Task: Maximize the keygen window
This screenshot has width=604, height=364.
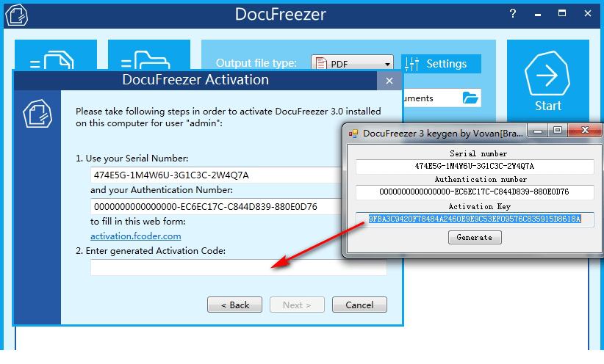Action: click(x=558, y=131)
